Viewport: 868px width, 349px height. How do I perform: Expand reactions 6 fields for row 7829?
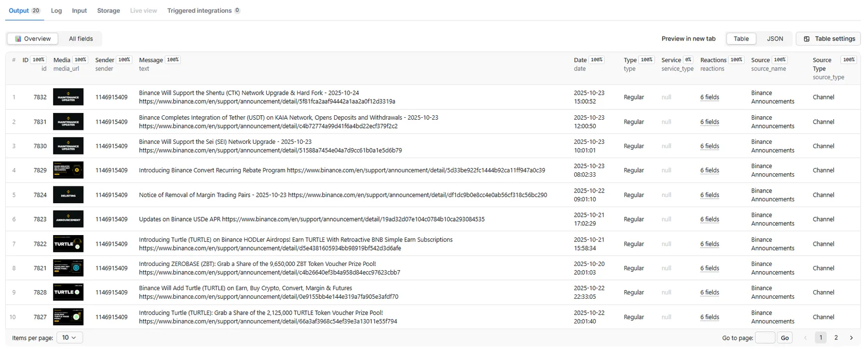(x=709, y=170)
